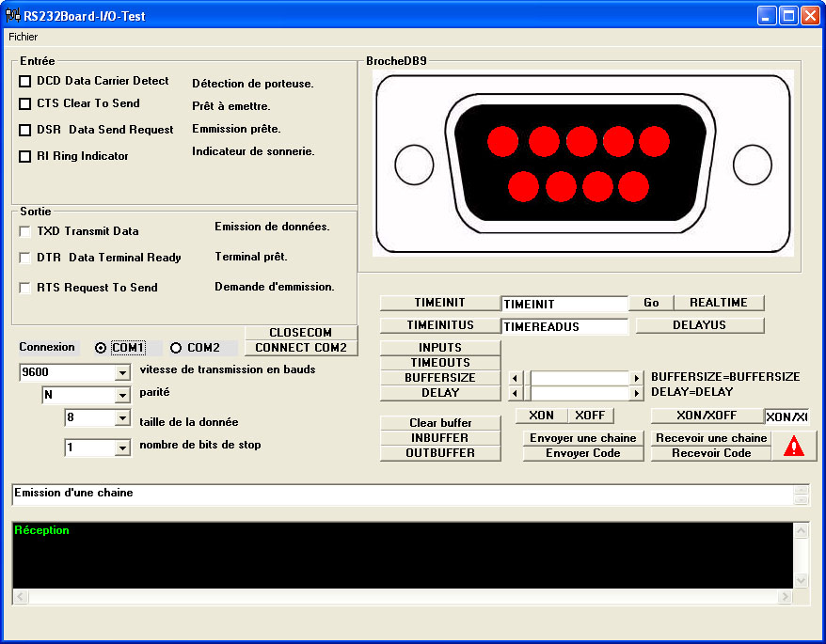Open the data size 8 dropdown
The height and width of the screenshot is (644, 826).
122,418
